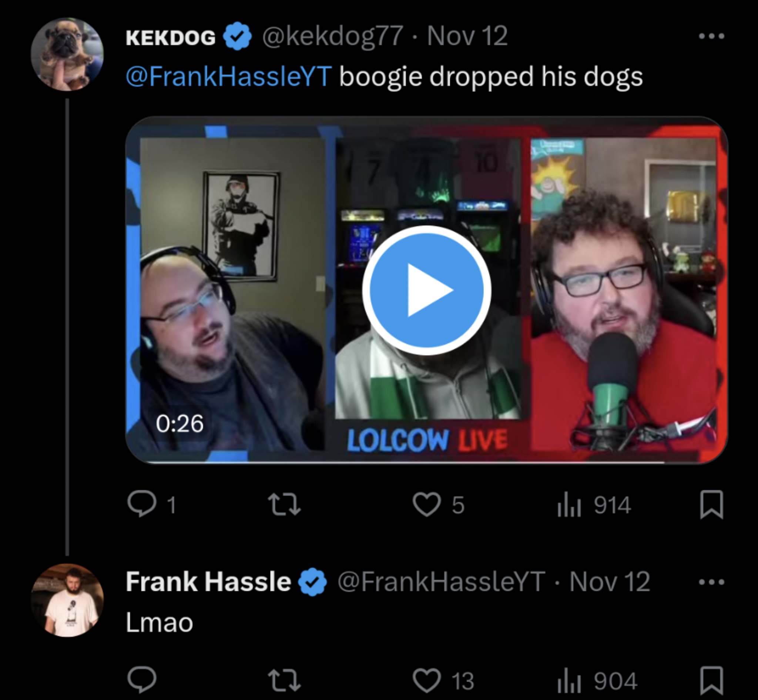Bookmark Frank Hassle's tweet
Image resolution: width=758 pixels, height=700 pixels.
[x=711, y=680]
